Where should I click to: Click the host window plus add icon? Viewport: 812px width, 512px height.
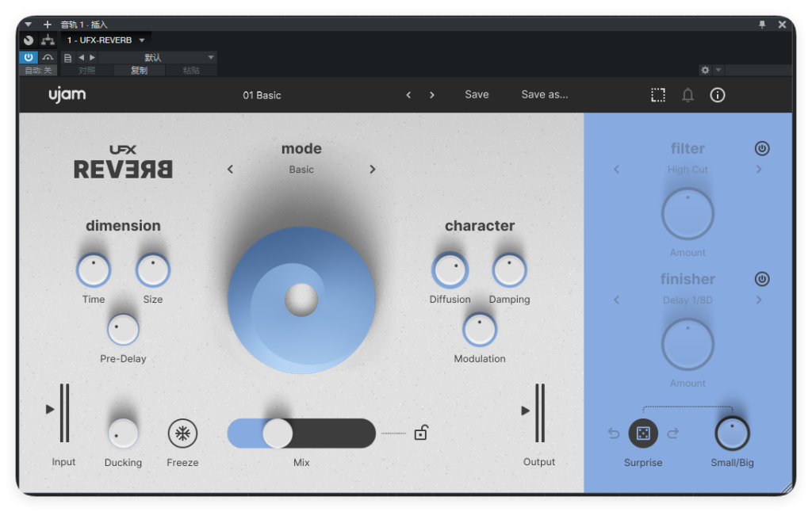click(47, 25)
